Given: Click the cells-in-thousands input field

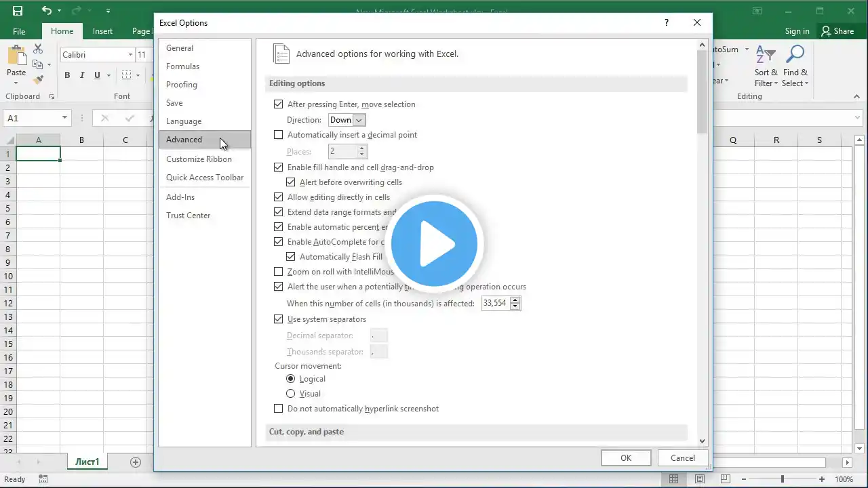Looking at the screenshot, I should (x=495, y=304).
